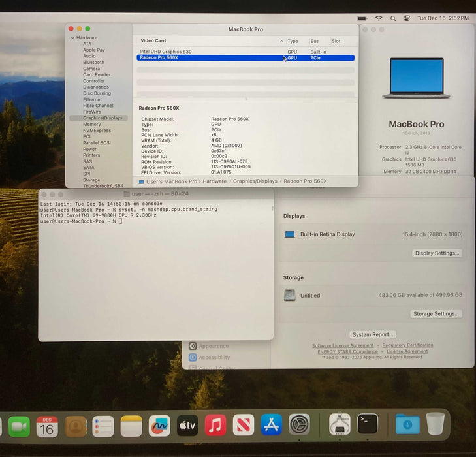The image size is (476, 457).
Task: Open the Trash in the Dock
Action: point(436,424)
